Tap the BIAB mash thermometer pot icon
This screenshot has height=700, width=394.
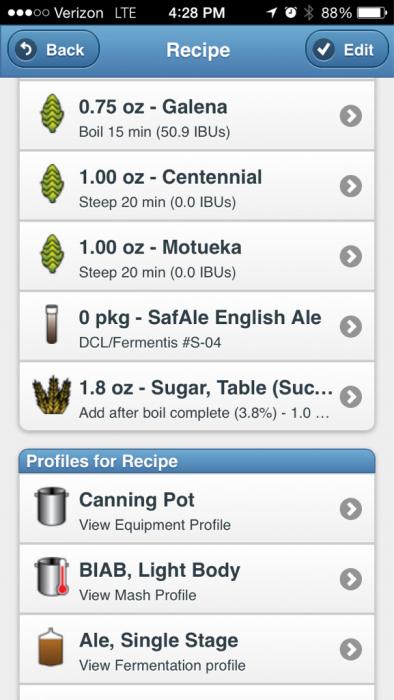point(52,576)
